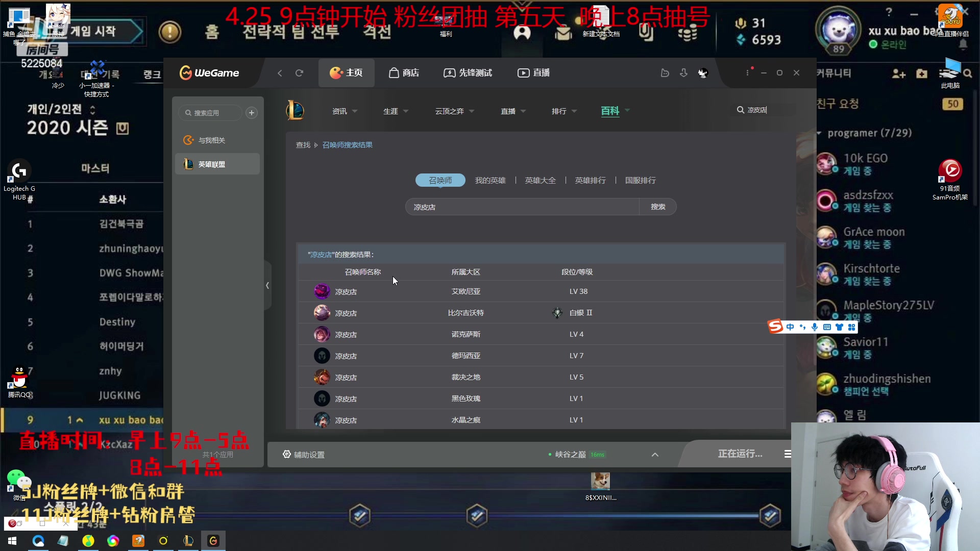The height and width of the screenshot is (551, 980).
Task: Open the League of Legends entry in WeGame sidebar
Action: 217,164
